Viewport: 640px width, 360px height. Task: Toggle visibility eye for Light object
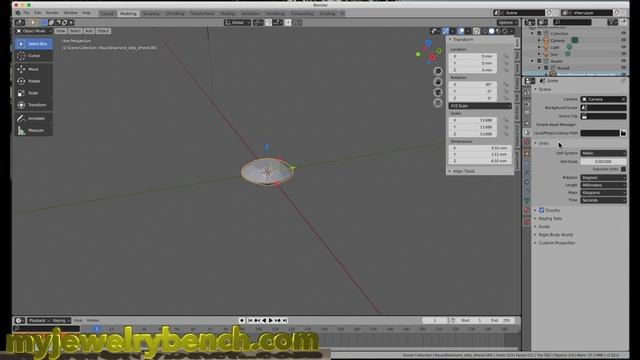coord(623,47)
